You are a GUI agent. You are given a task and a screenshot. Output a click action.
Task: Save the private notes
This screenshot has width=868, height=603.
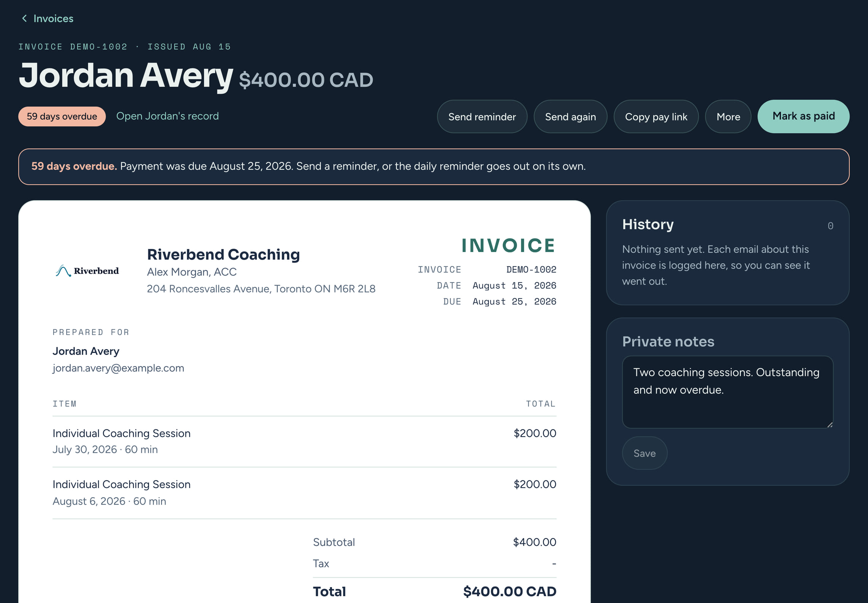point(645,453)
